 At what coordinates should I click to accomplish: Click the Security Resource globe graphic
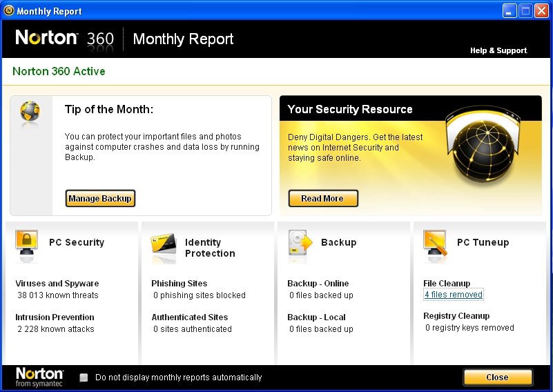tap(483, 145)
